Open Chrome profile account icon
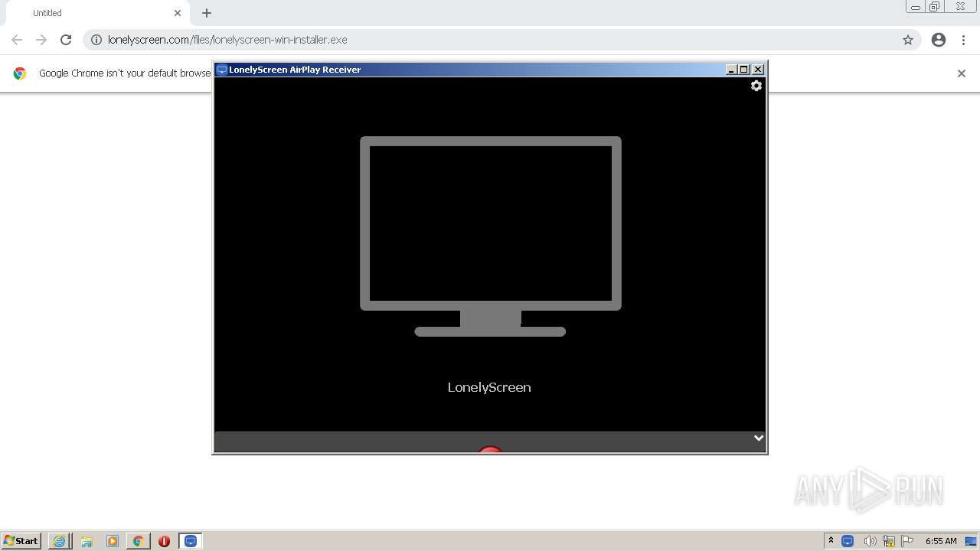The width and height of the screenshot is (980, 551). (939, 40)
